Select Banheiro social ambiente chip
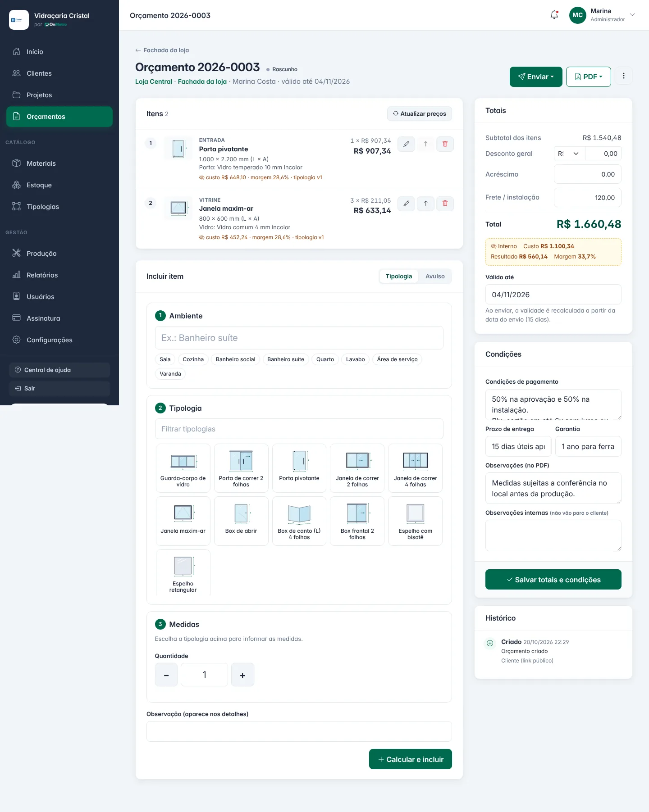 click(236, 359)
